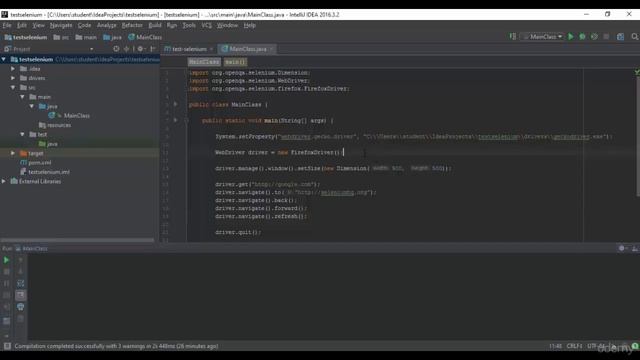Open Run panel settings gear
The height and width of the screenshot is (360, 640).
pos(622,248)
